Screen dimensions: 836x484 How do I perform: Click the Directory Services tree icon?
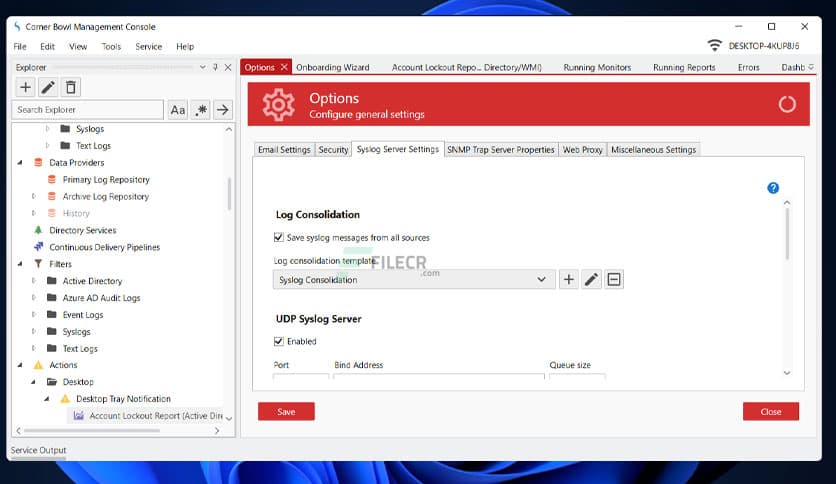click(x=38, y=230)
